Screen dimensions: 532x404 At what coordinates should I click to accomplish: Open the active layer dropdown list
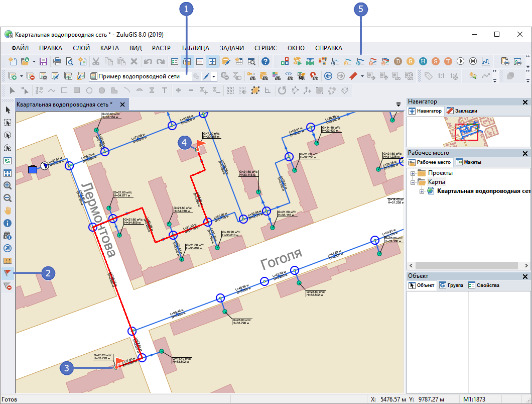click(x=215, y=76)
